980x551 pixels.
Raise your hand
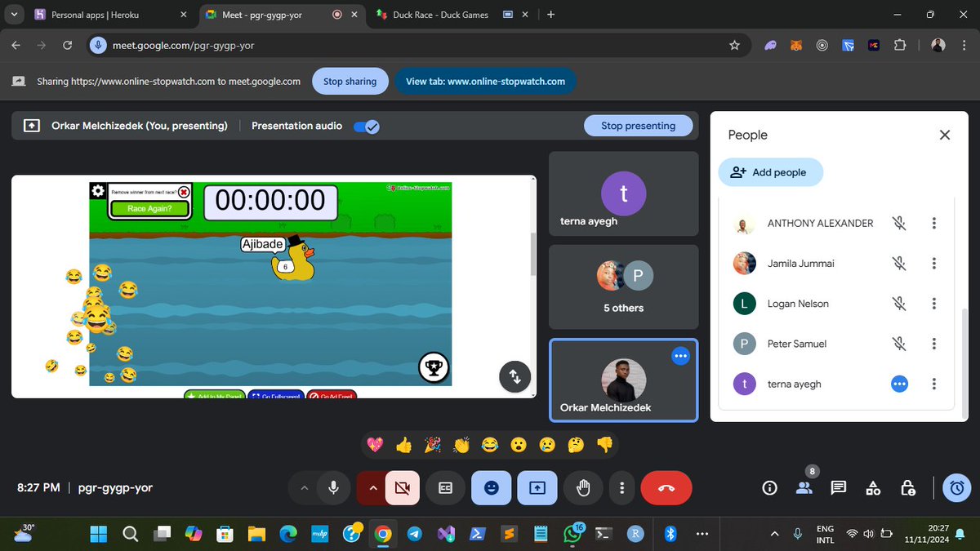(x=583, y=488)
